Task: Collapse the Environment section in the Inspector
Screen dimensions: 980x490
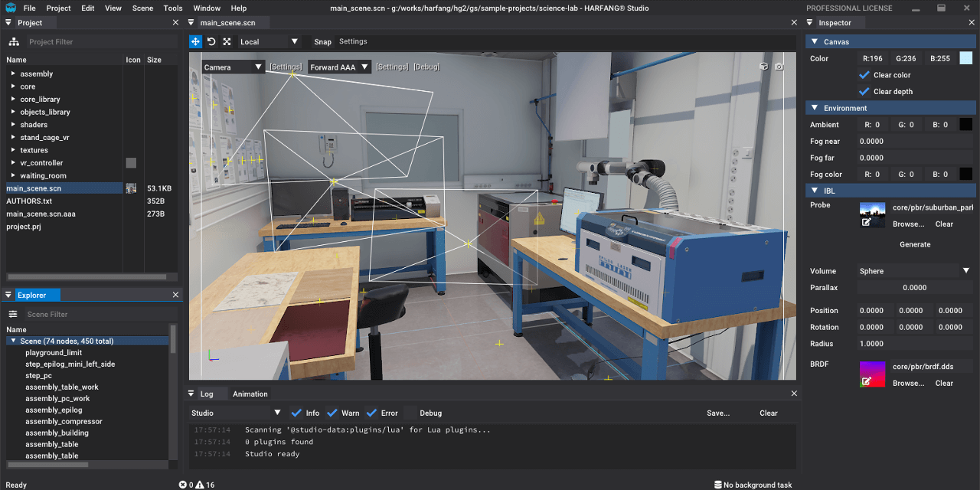Action: pyautogui.click(x=814, y=107)
